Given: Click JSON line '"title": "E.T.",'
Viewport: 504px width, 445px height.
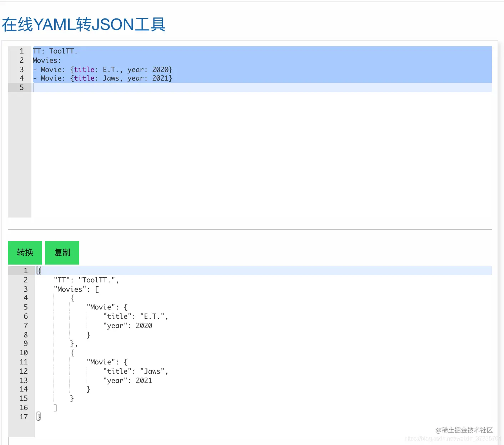Looking at the screenshot, I should pos(136,316).
